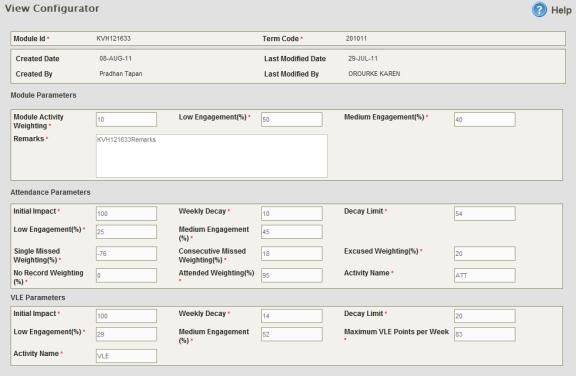Select the Excused Weighting field
The height and width of the screenshot is (376, 576).
[485, 254]
